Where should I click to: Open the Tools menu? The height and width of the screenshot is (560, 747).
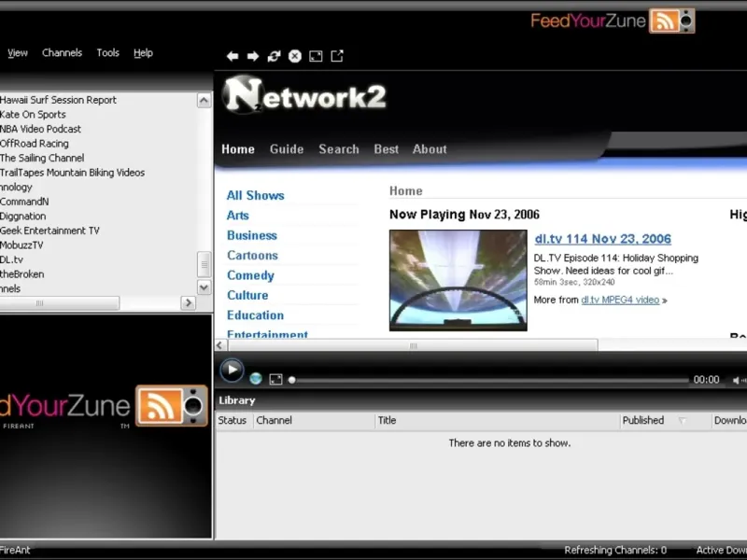(x=108, y=53)
